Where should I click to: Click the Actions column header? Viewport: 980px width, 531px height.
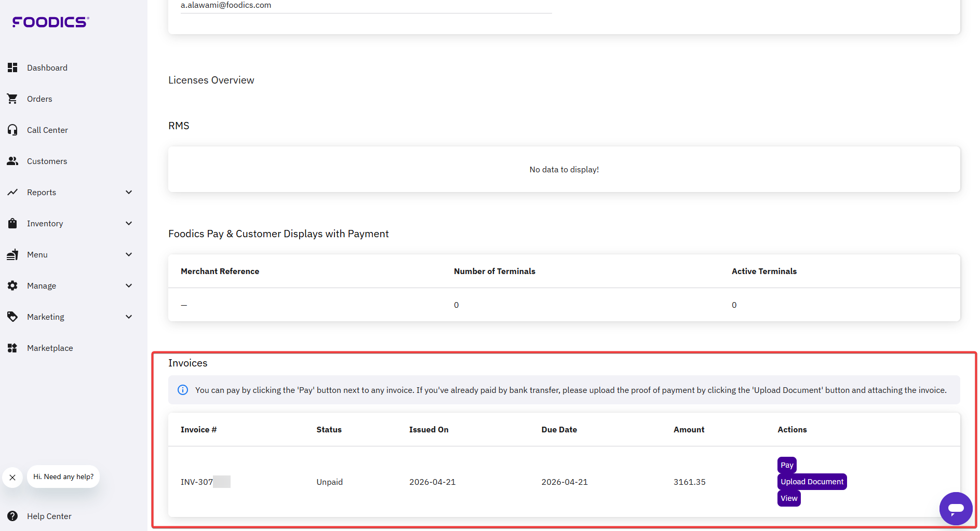[x=792, y=429]
